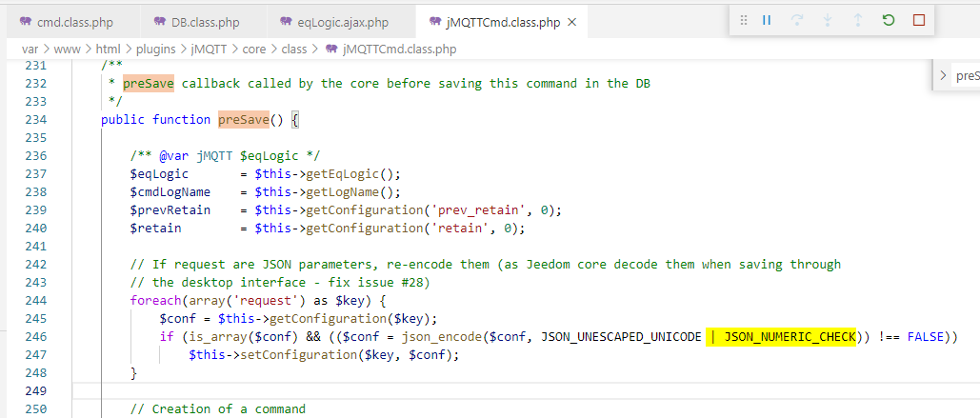
Task: Click the 'core' breadcrumb segment
Action: 254,49
